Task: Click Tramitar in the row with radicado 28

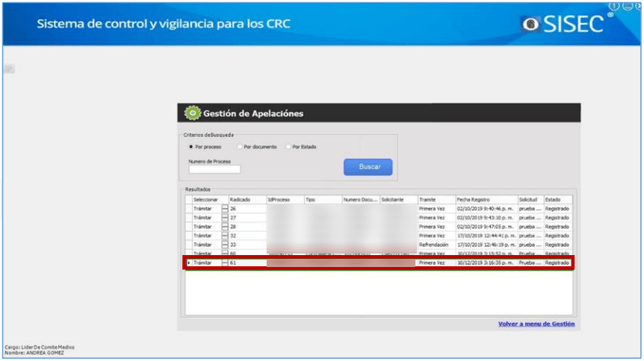Action: click(202, 227)
